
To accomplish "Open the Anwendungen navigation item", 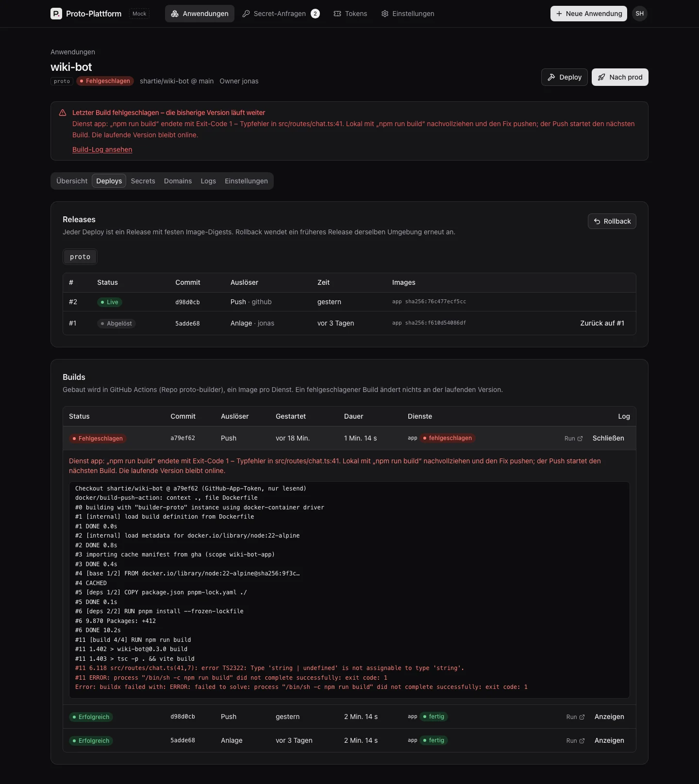I will 200,14.
